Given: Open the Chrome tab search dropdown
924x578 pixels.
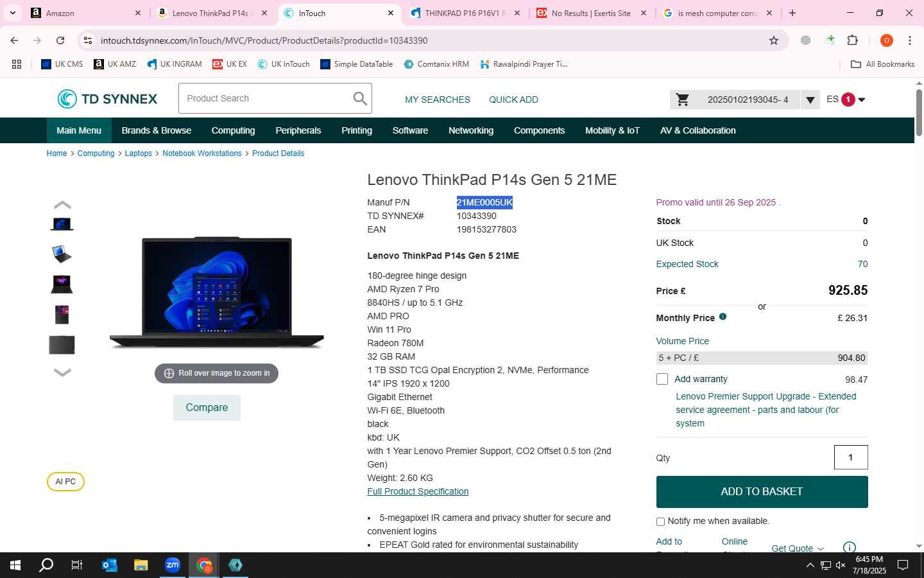Looking at the screenshot, I should coord(13,13).
